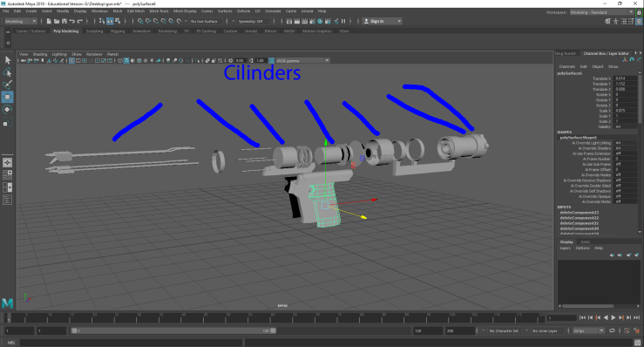
Task: Open the viewport Lighting menu
Action: point(59,54)
